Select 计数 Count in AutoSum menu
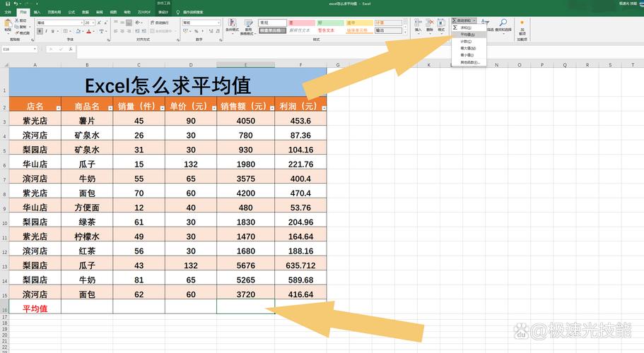Screen dimensions: 644x353 tap(469, 42)
